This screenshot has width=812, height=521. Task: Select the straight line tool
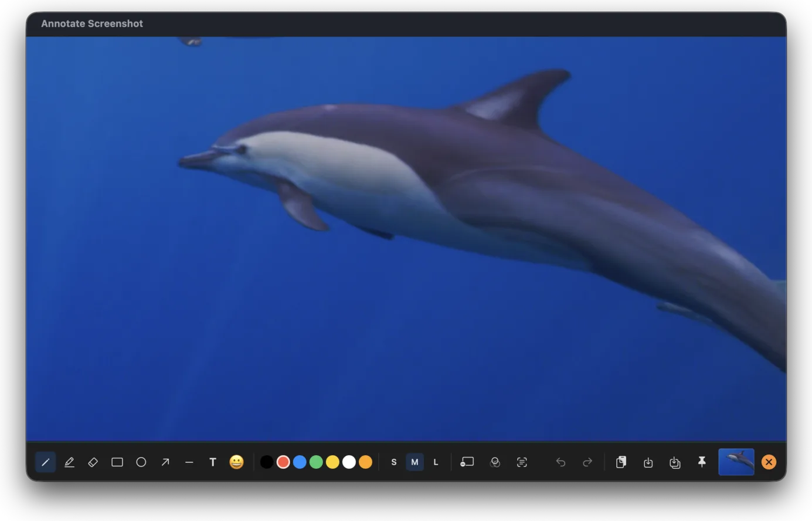189,462
